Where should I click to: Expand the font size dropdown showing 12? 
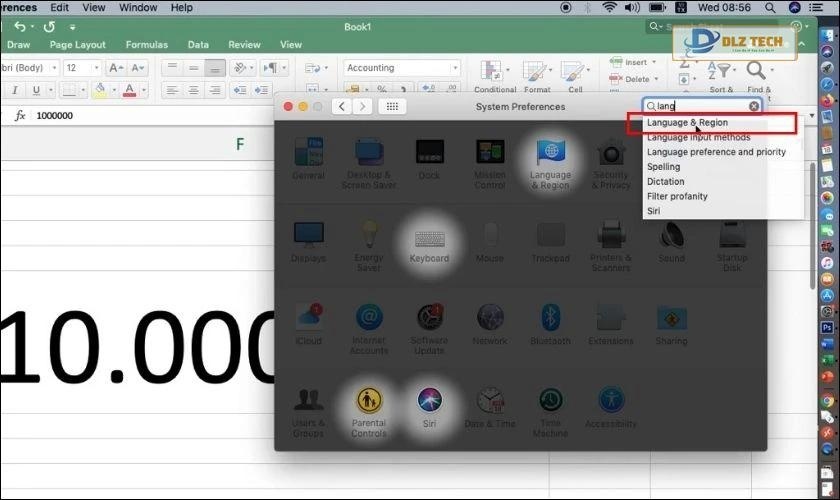(x=95, y=68)
